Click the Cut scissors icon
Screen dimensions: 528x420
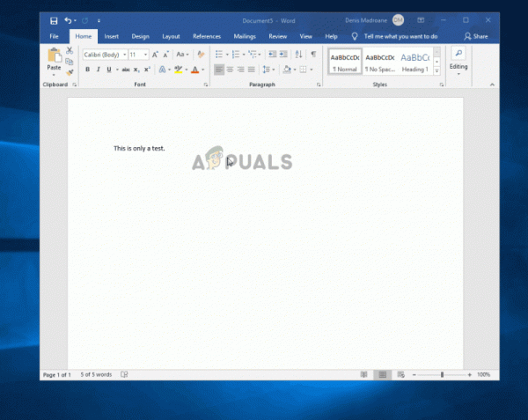[70, 50]
